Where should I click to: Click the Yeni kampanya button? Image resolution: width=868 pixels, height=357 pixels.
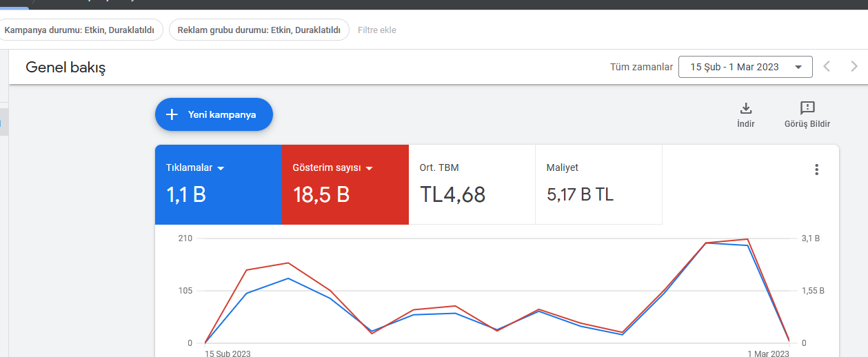tap(214, 114)
